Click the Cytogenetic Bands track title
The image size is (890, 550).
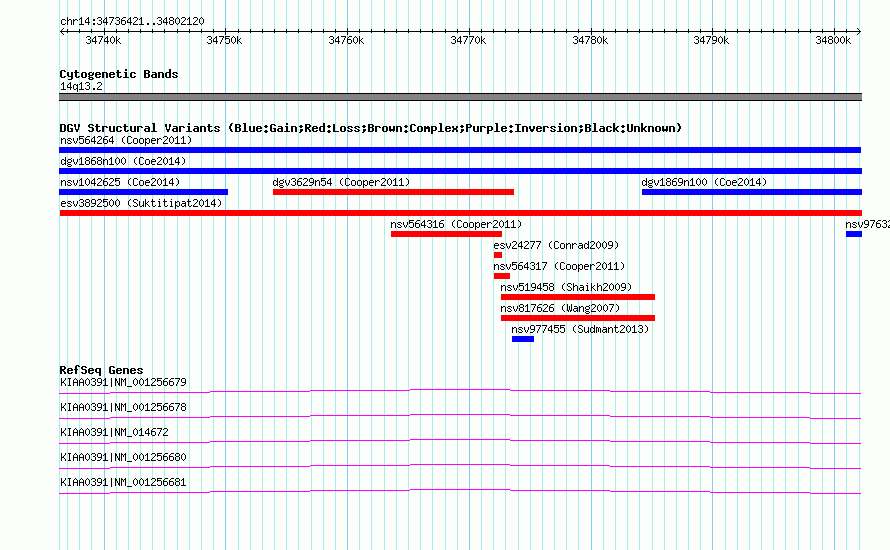click(119, 74)
